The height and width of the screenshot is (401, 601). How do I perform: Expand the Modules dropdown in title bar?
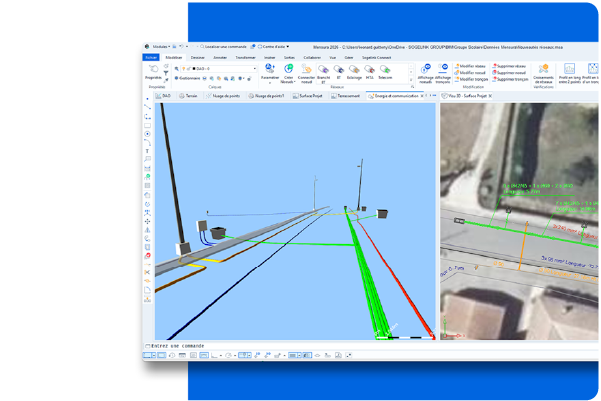[160, 46]
